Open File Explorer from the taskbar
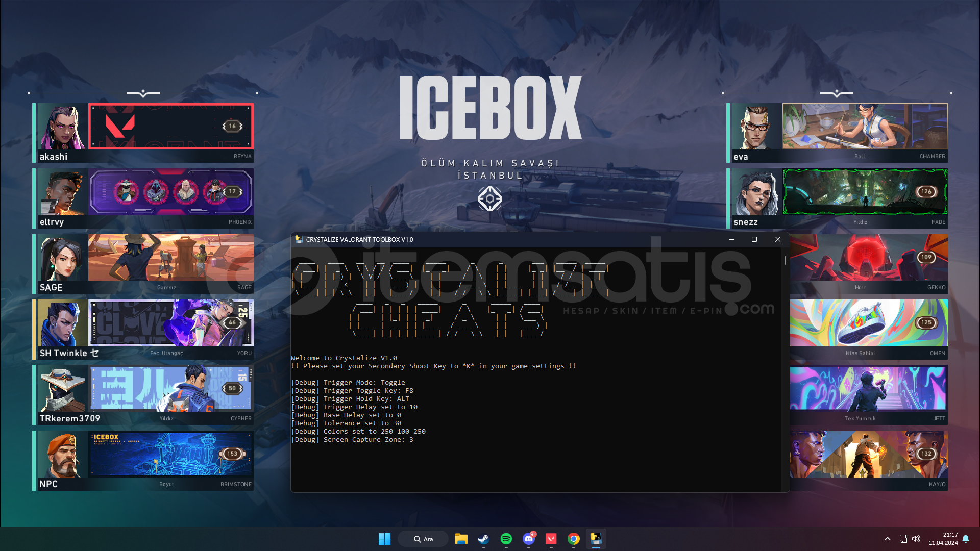 click(x=461, y=539)
